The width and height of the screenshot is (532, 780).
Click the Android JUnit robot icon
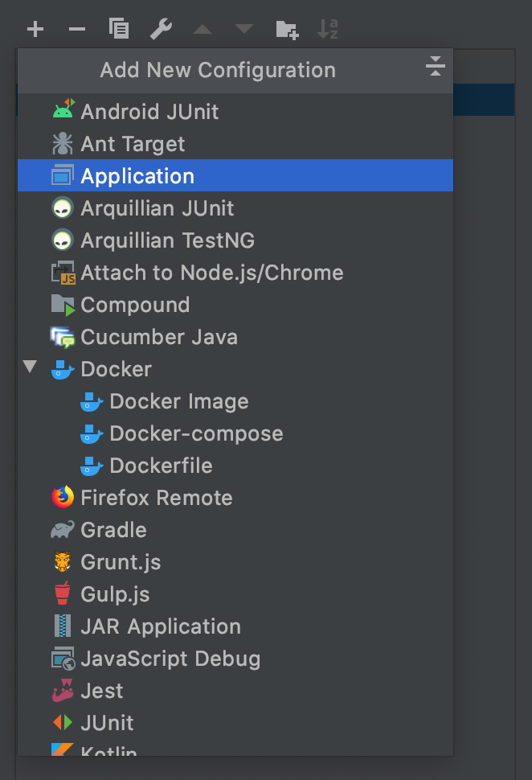coord(63,109)
